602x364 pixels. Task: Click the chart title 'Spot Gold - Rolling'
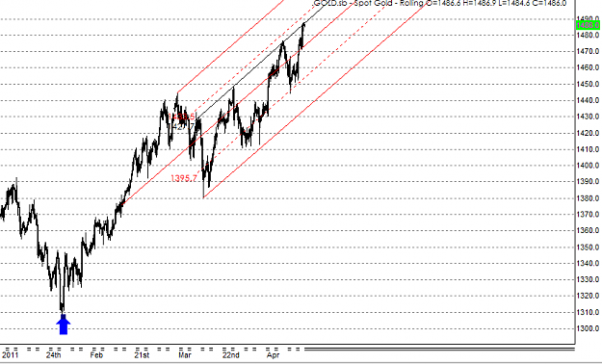point(388,4)
